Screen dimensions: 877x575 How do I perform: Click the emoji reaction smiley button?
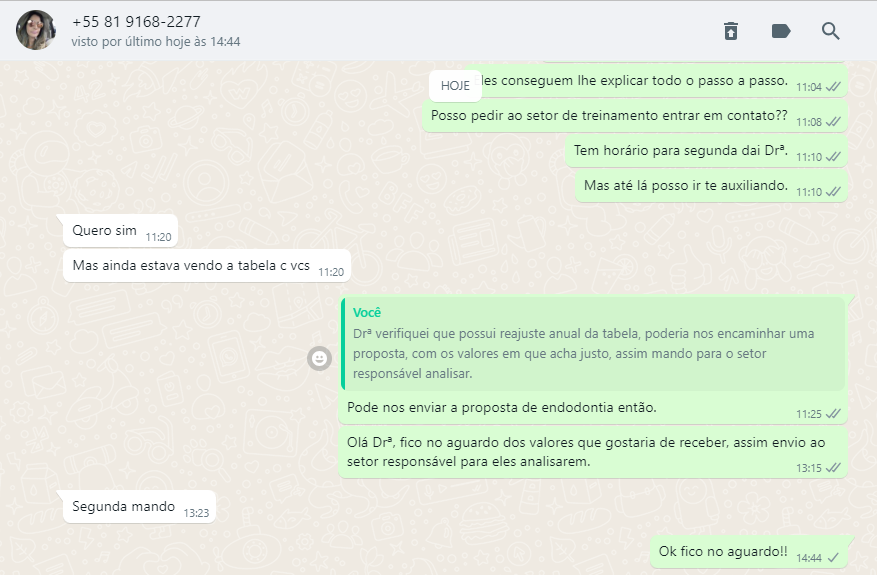point(319,359)
